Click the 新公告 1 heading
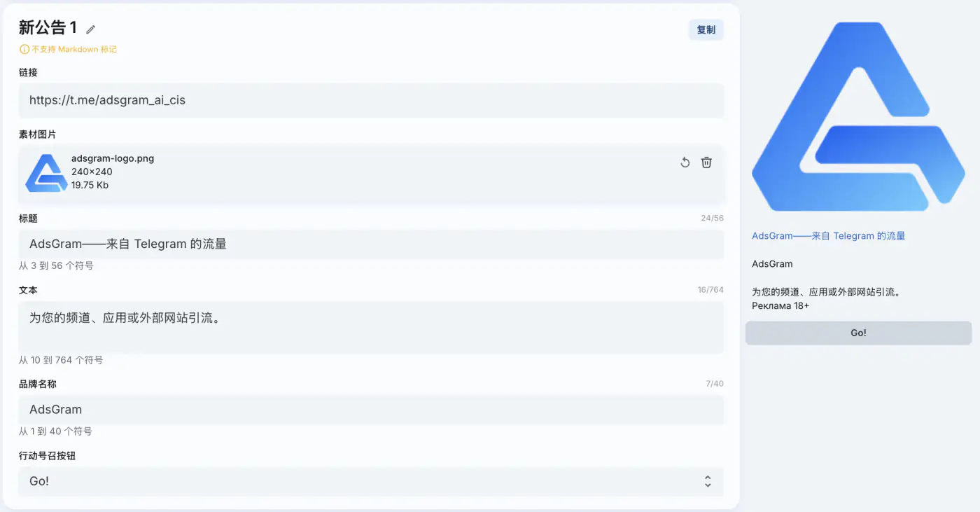This screenshot has height=512, width=980. pos(48,27)
